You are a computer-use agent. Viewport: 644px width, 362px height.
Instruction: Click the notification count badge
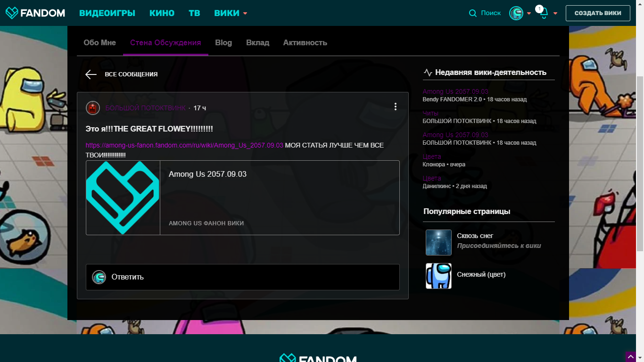[x=539, y=8]
